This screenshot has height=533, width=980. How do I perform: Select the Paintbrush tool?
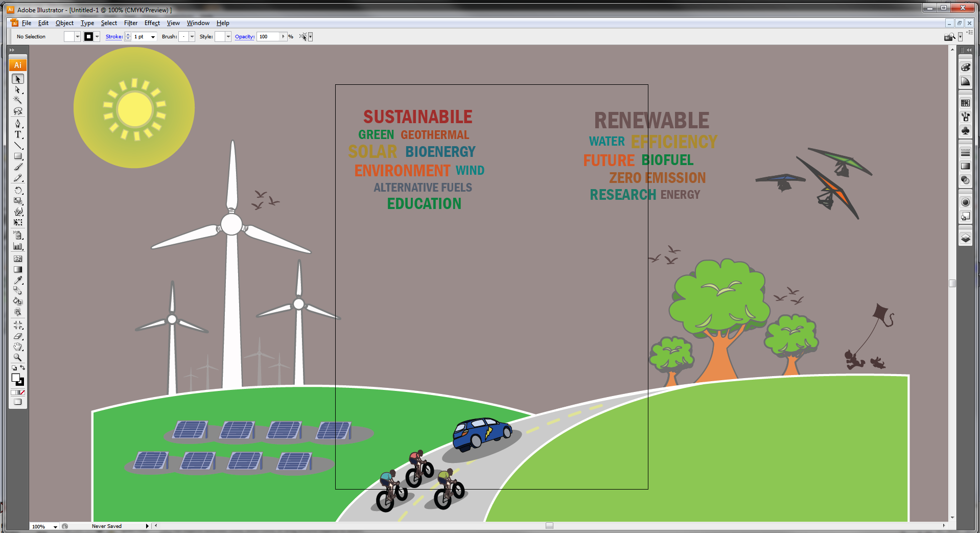(18, 167)
